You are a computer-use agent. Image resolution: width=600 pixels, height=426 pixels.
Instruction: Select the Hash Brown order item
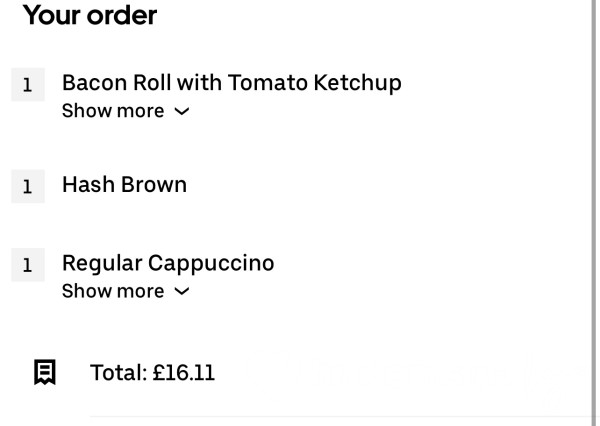point(124,184)
